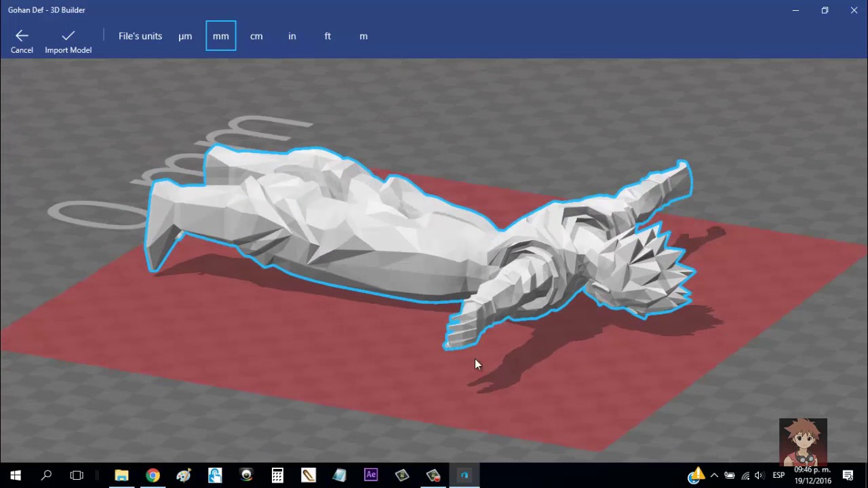Launch Google Chrome from taskbar
The image size is (868, 488).
[x=153, y=475]
